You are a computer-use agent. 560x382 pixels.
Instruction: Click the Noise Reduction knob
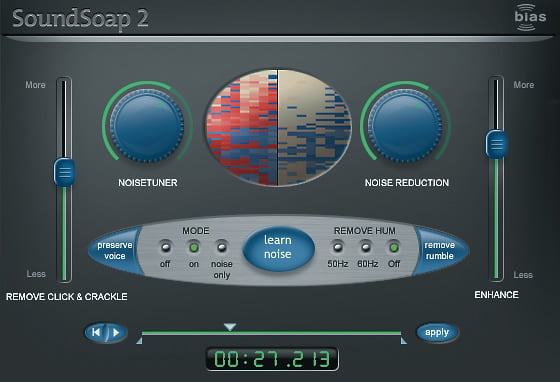[405, 125]
